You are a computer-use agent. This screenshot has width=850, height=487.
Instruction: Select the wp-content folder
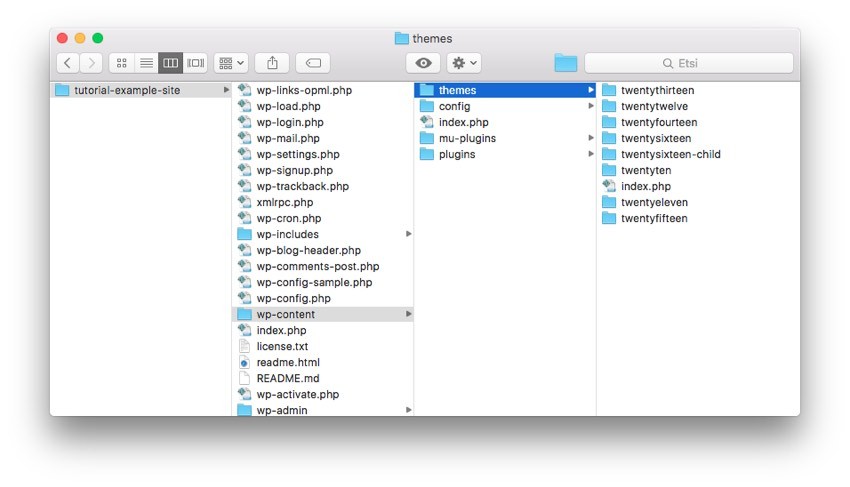point(323,314)
